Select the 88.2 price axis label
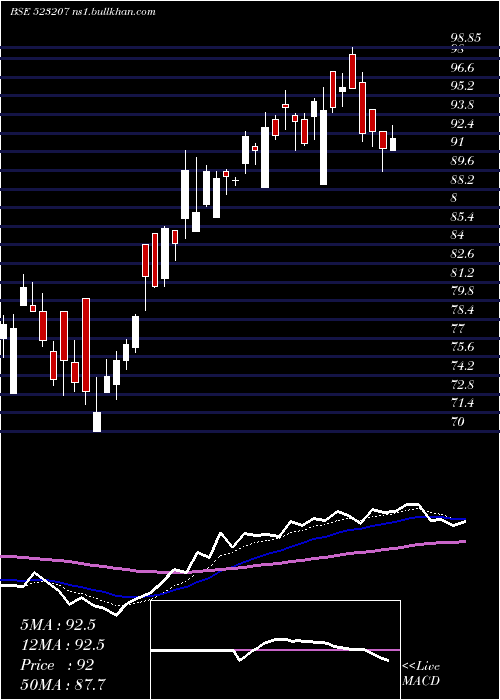500x700 pixels. coord(462,180)
